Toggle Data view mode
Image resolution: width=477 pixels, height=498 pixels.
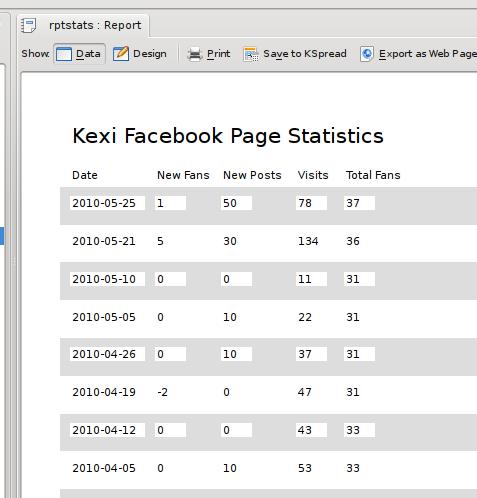(79, 54)
